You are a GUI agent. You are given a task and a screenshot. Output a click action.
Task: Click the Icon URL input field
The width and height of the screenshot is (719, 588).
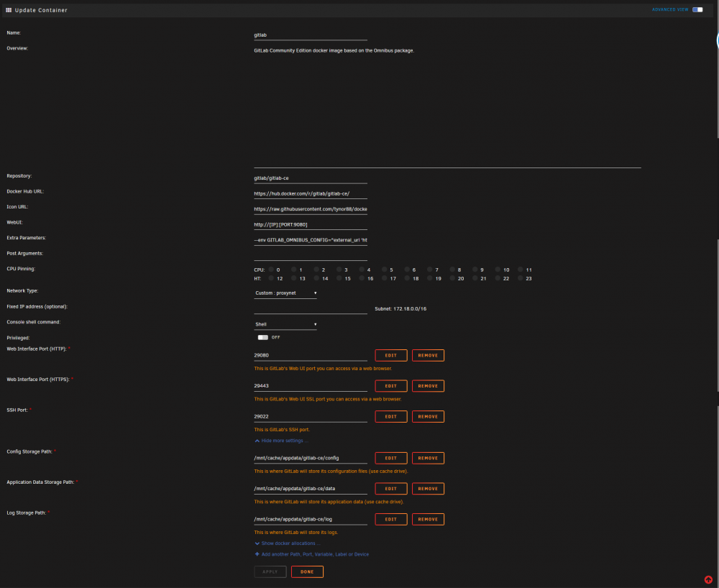click(311, 209)
